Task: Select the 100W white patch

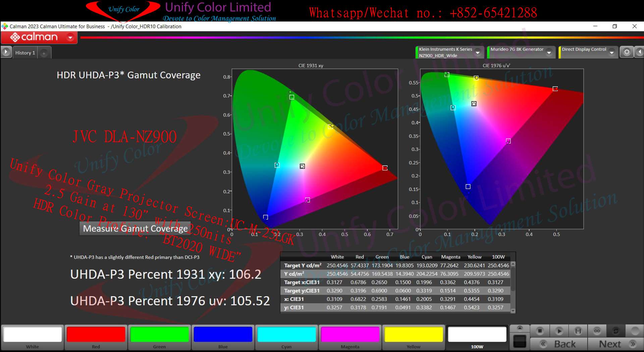Action: (x=477, y=338)
